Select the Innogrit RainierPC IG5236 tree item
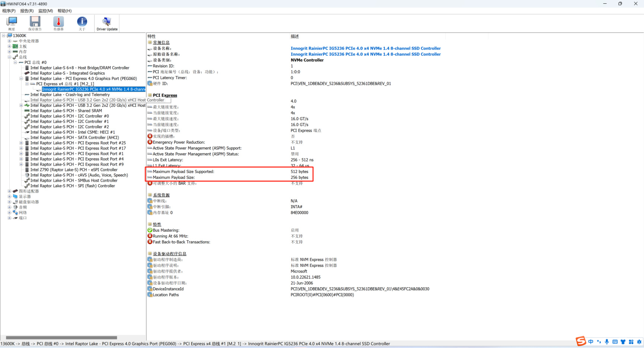 pyautogui.click(x=94, y=89)
